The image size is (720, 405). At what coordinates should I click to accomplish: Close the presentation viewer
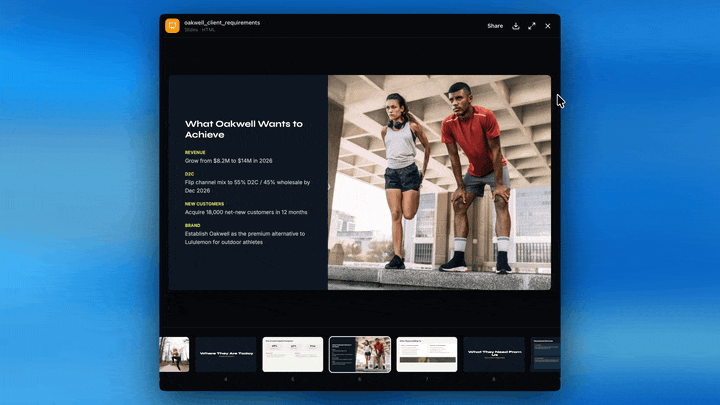pos(548,26)
